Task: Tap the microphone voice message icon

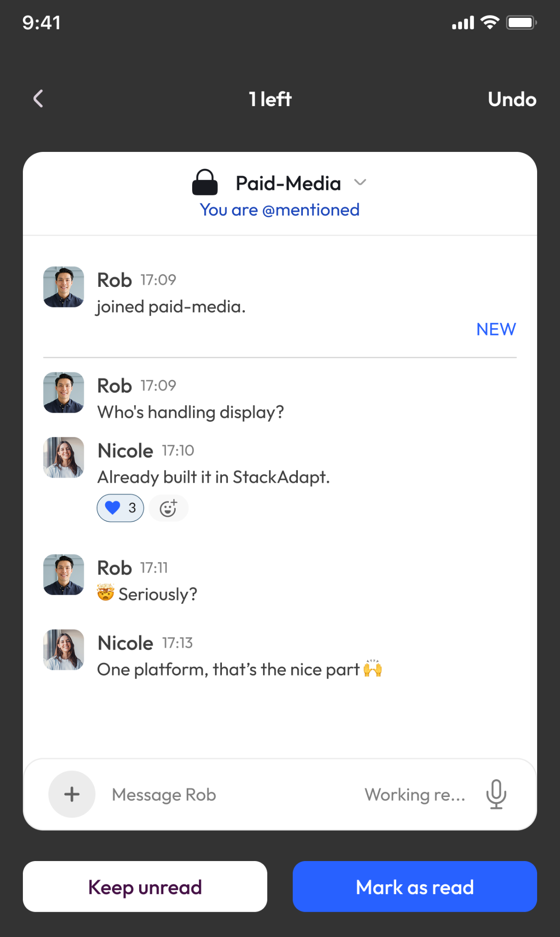Action: tap(496, 794)
